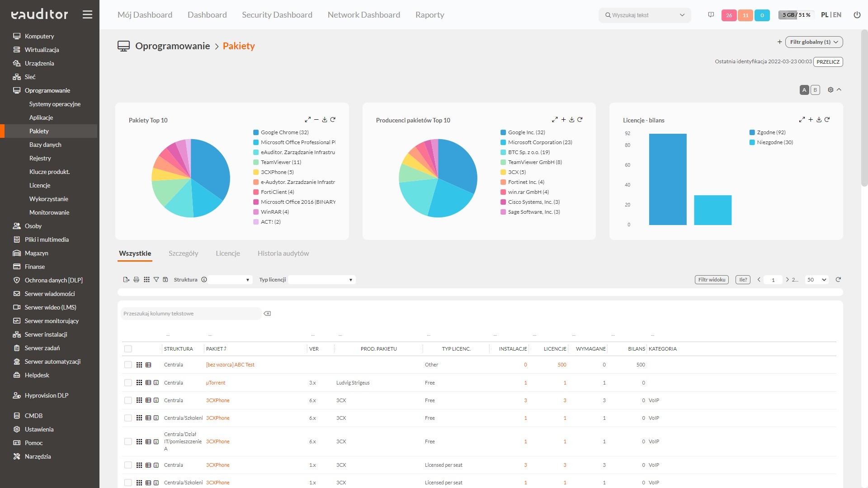Image resolution: width=868 pixels, height=488 pixels.
Task: Print the packages table
Action: coord(136,280)
